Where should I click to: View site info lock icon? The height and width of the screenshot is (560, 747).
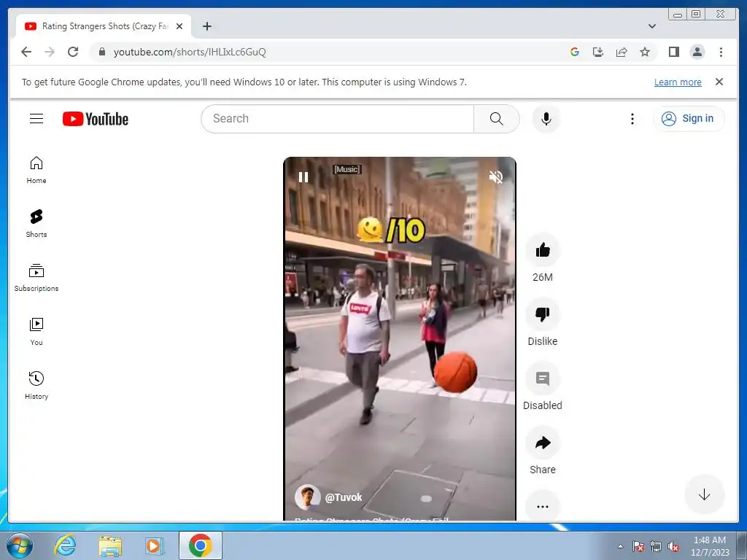coord(102,52)
